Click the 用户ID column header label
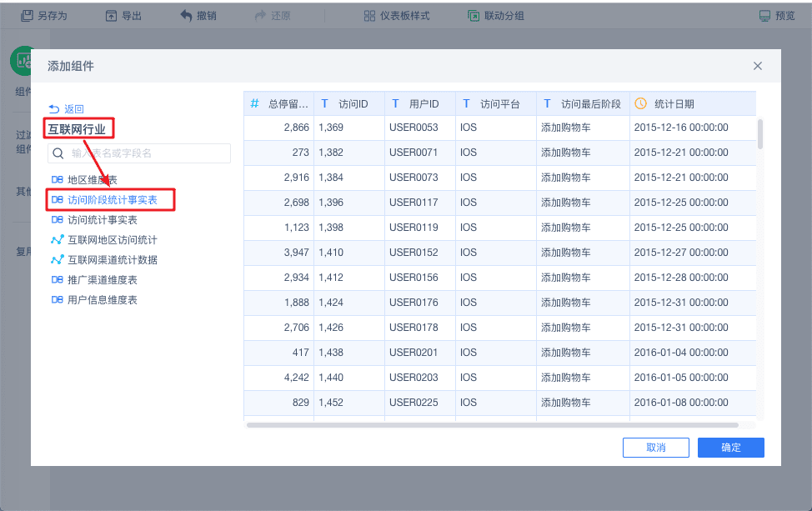The image size is (812, 511). click(x=424, y=104)
